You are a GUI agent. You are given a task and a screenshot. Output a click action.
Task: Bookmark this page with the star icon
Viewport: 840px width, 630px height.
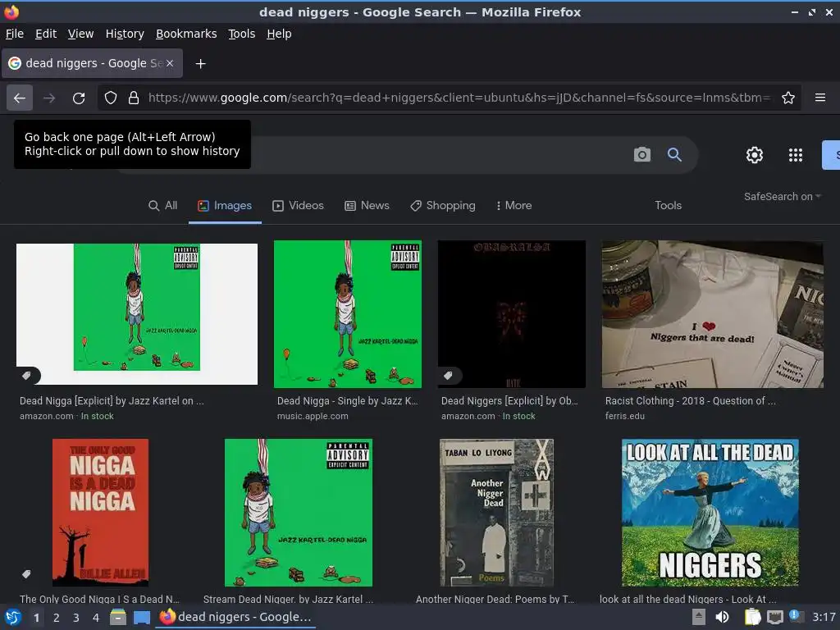pos(788,98)
